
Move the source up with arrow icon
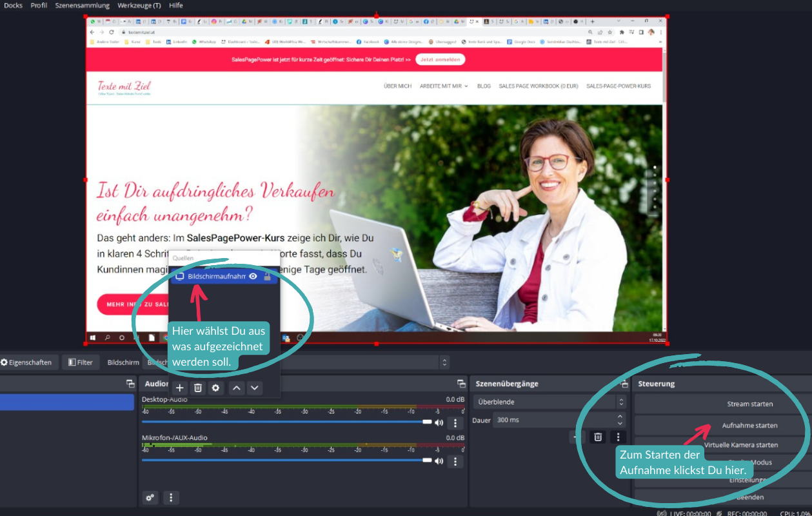pos(237,388)
